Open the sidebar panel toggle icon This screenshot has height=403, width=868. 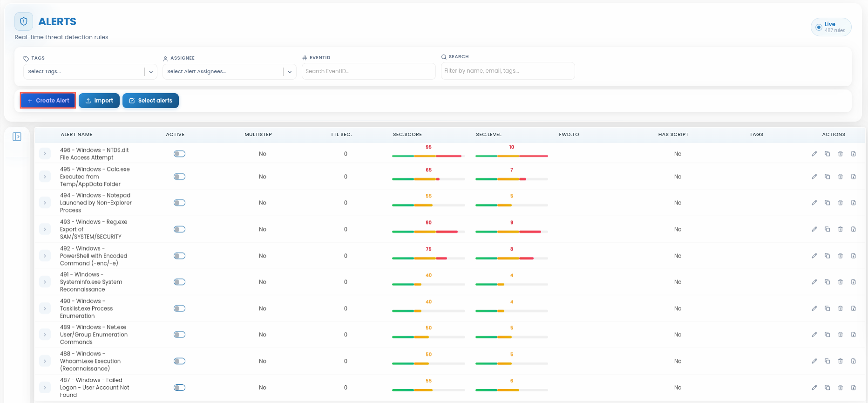[x=17, y=137]
